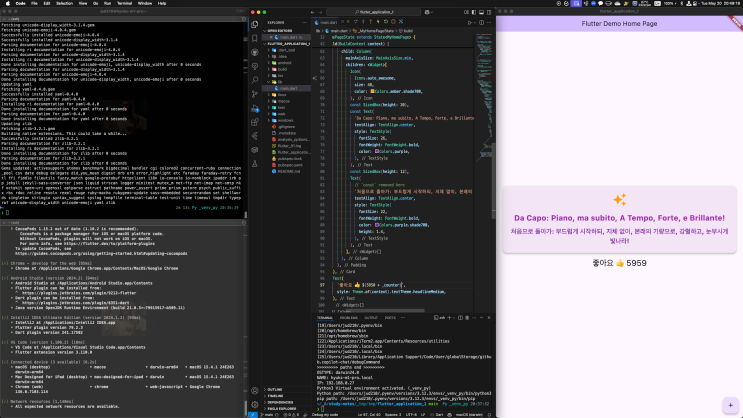Click the Explorer more actions ellipsis
743x418 pixels.
click(x=305, y=22)
